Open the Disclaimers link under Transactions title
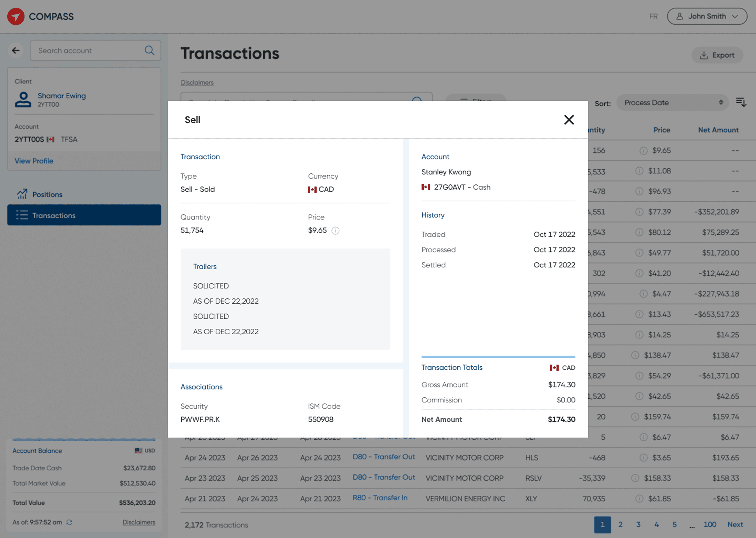Viewport: 756px width, 538px height. click(x=197, y=82)
